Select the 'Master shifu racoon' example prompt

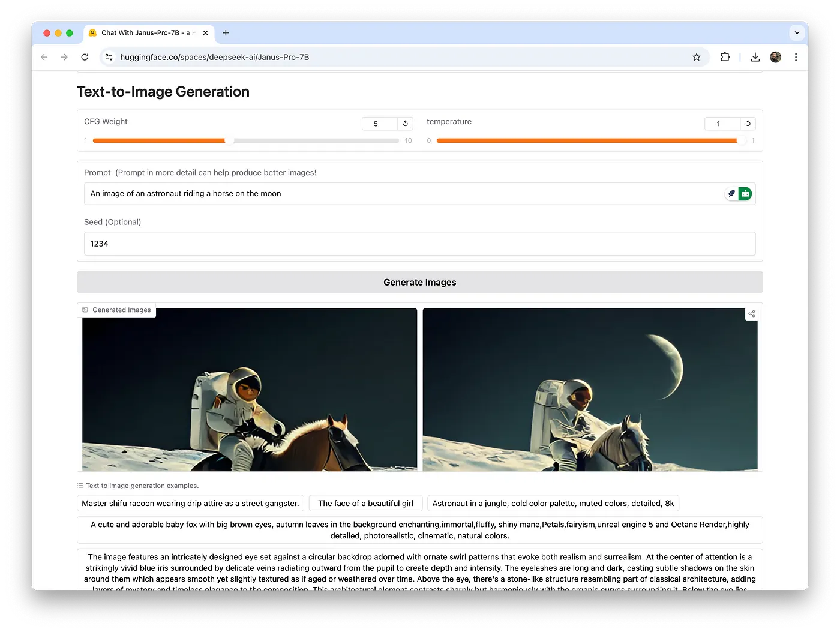click(x=190, y=503)
